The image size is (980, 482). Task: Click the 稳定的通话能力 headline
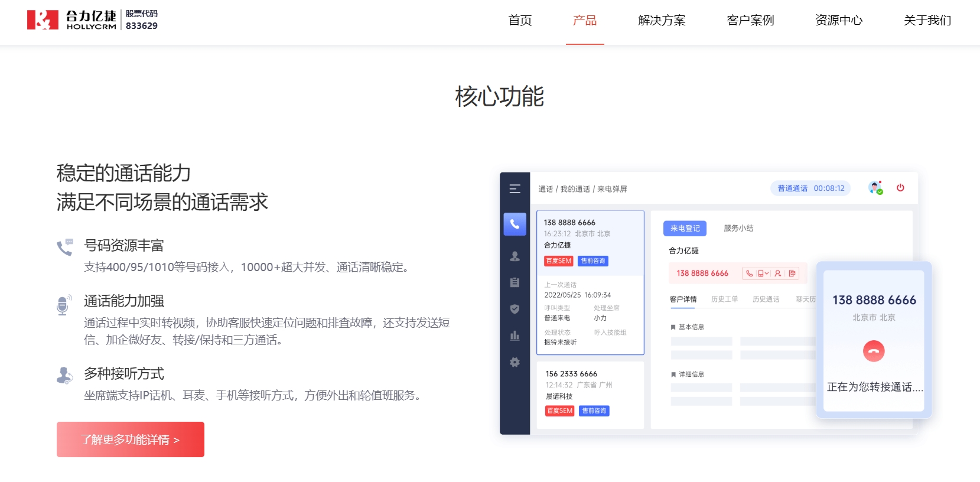click(x=124, y=173)
